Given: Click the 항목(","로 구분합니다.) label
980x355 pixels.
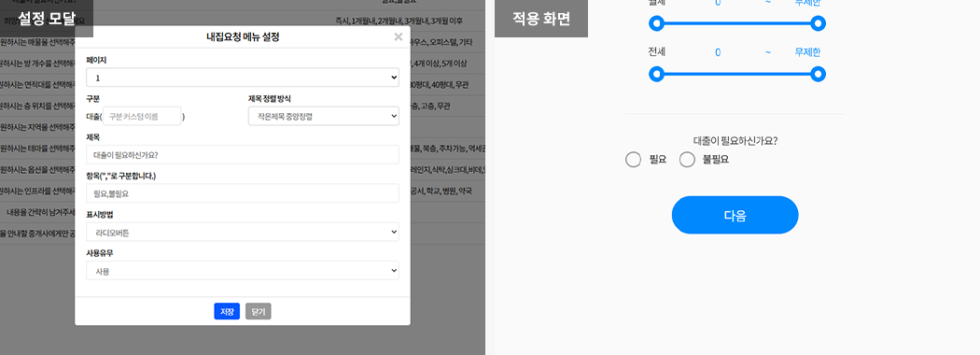Looking at the screenshot, I should pos(120,176).
